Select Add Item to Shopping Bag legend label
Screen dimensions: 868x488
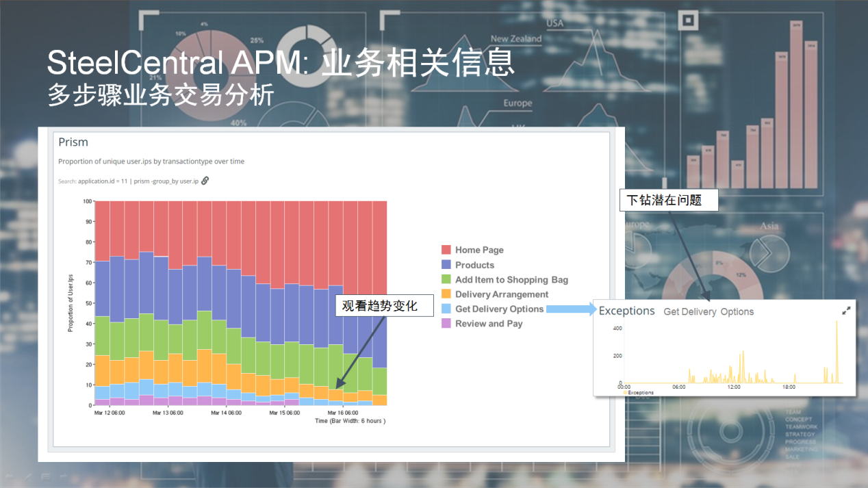coord(511,279)
